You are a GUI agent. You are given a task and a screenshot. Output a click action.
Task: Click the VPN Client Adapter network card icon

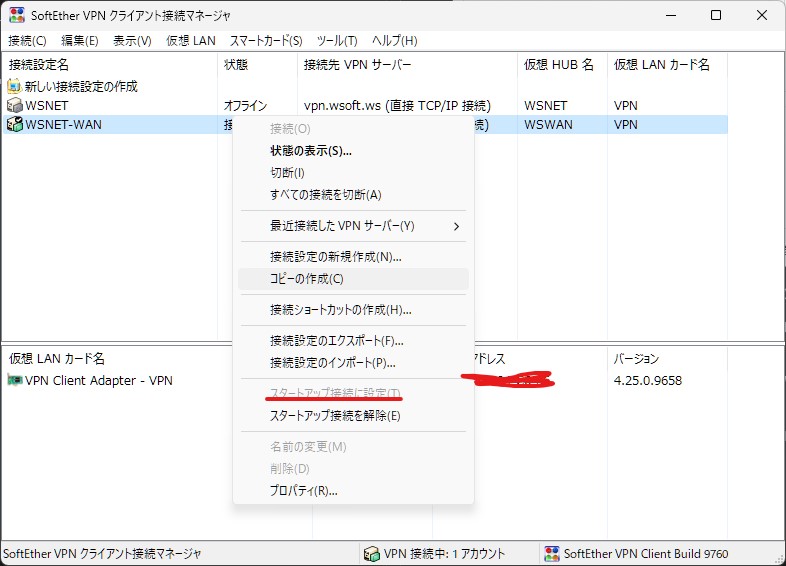[x=15, y=380]
